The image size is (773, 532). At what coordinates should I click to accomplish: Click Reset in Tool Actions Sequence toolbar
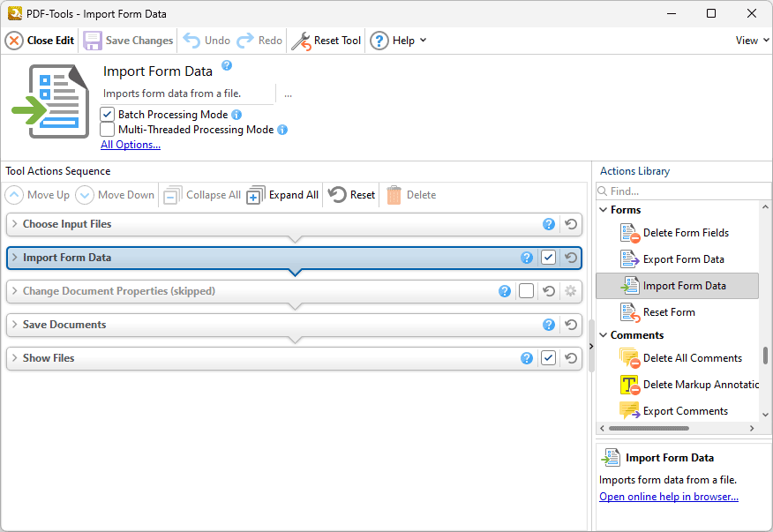pos(352,195)
